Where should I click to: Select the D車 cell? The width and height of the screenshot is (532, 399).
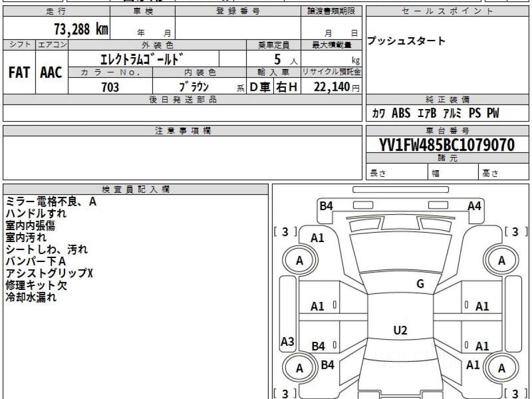[x=260, y=87]
